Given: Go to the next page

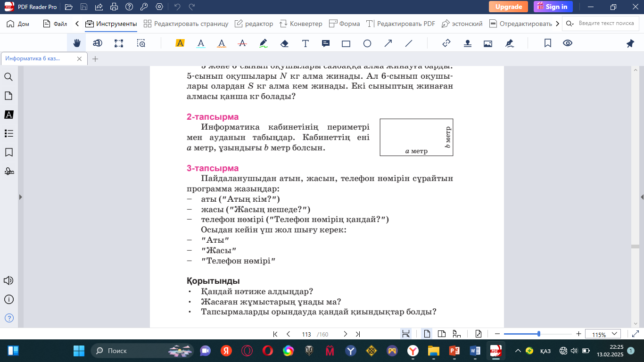Looking at the screenshot, I should (x=345, y=334).
